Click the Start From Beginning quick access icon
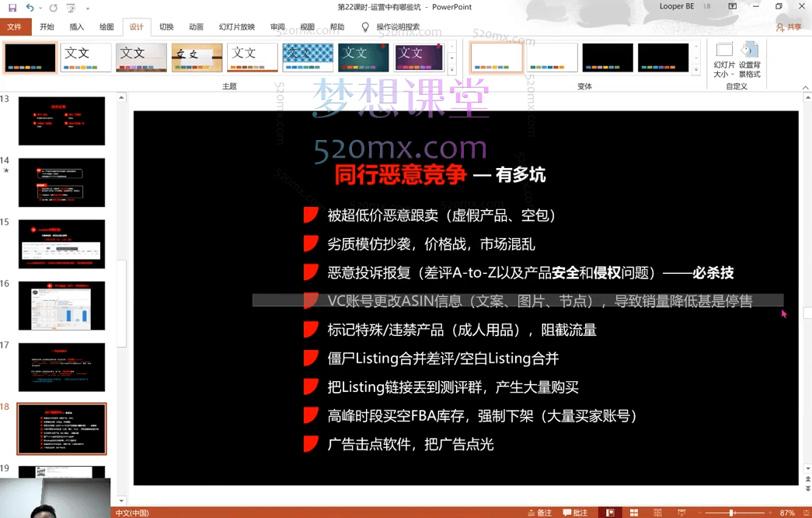812x518 pixels. point(70,7)
